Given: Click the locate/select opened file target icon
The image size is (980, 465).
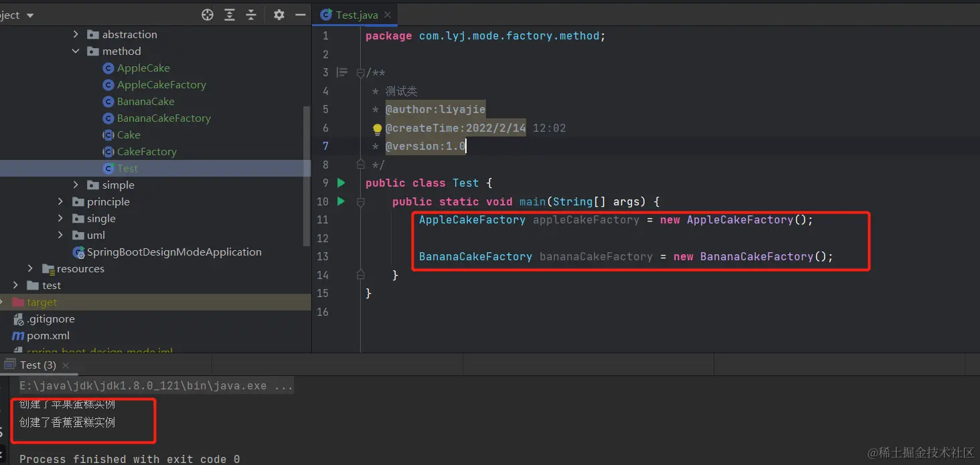Looking at the screenshot, I should 208,15.
